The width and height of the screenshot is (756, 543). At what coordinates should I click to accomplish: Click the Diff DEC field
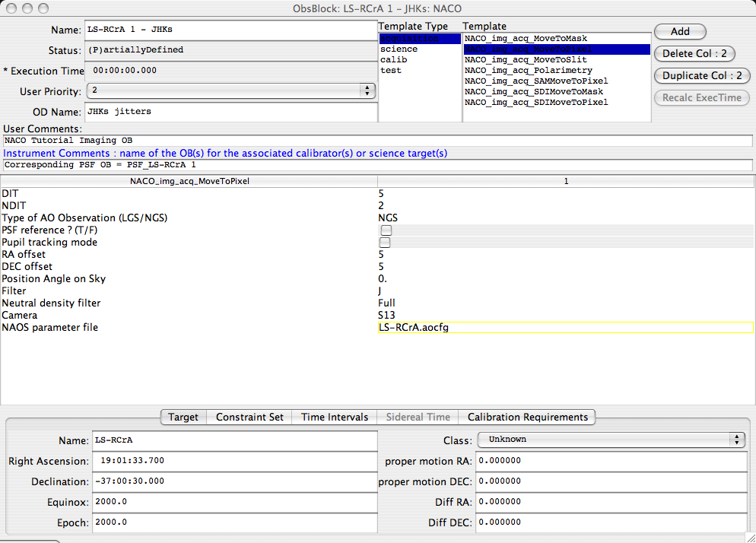[611, 522]
